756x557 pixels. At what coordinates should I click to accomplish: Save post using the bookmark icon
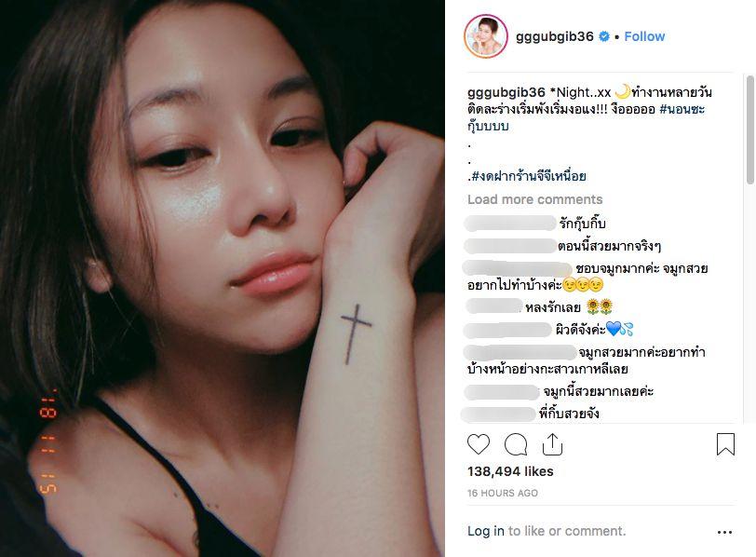tap(725, 444)
